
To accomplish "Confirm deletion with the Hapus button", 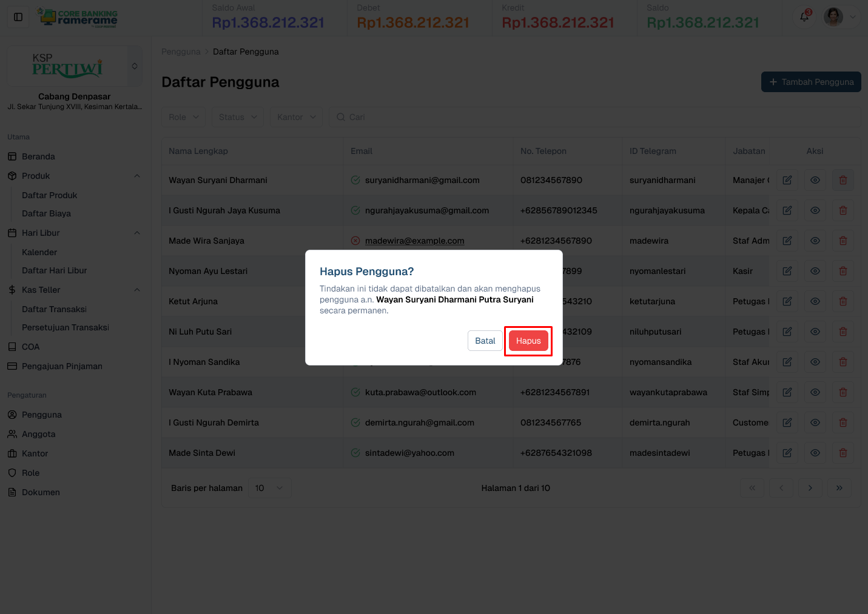I will [x=528, y=341].
